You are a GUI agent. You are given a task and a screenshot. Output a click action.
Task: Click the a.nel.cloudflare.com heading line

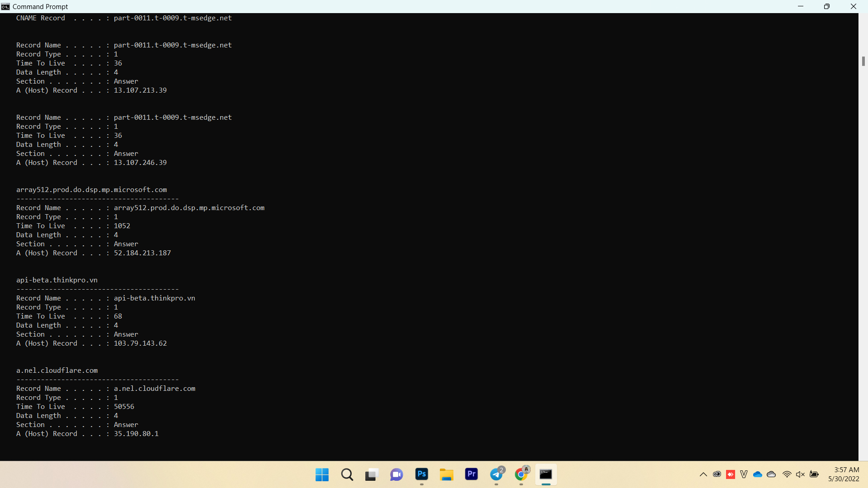pos(57,371)
